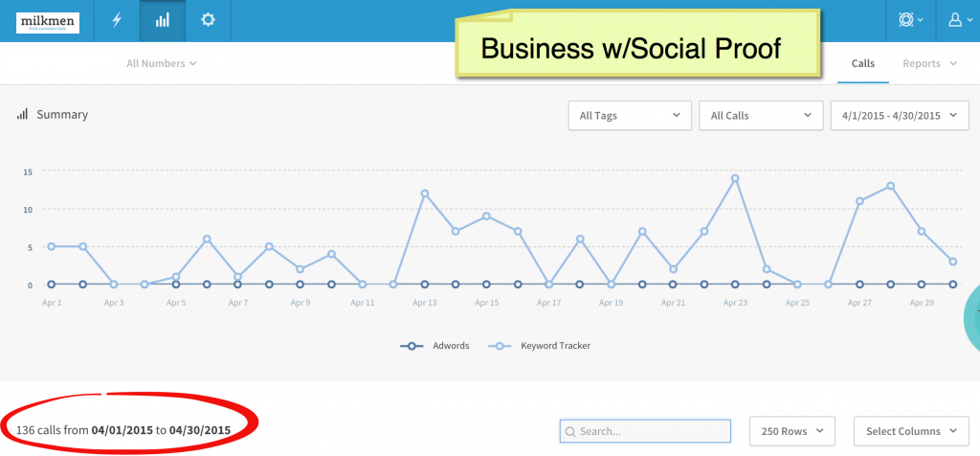Open the settings gear icon
Image resolution: width=980 pixels, height=456 pixels.
208,19
